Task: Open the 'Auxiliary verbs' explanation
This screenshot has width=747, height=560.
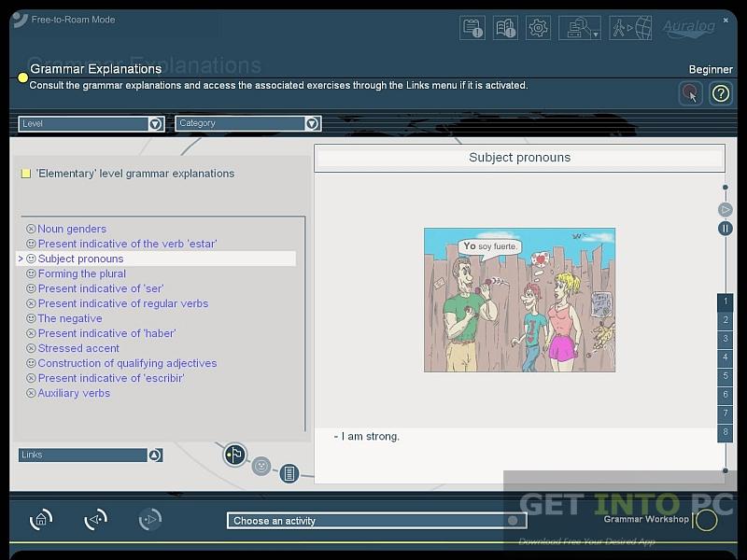Action: click(x=74, y=393)
